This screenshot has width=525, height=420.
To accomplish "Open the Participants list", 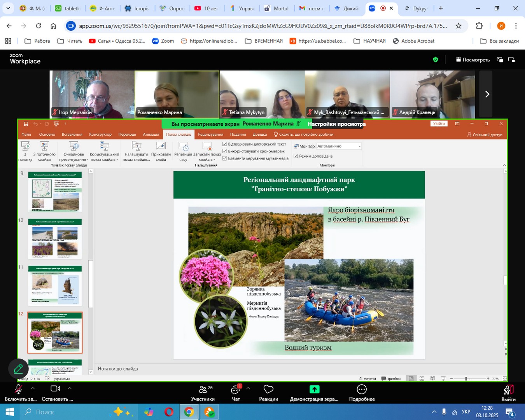I will click(x=203, y=390).
